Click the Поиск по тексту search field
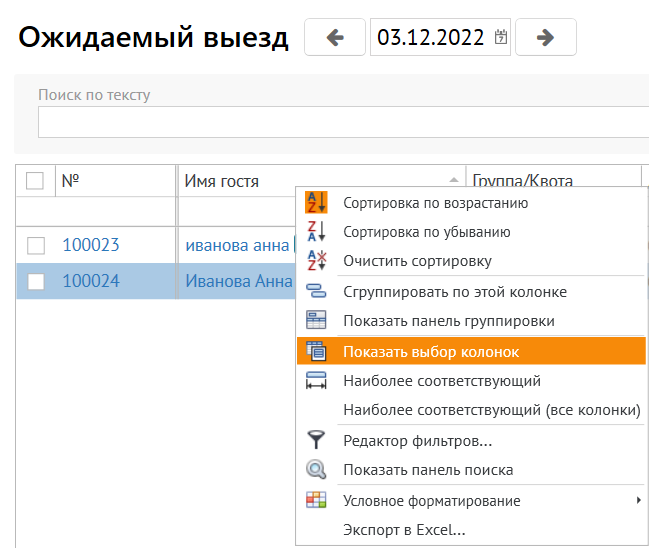This screenshot has width=649, height=548. (344, 122)
